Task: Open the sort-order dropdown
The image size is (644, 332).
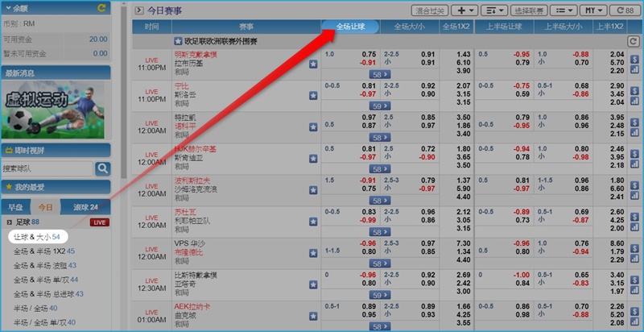Action: [494, 10]
